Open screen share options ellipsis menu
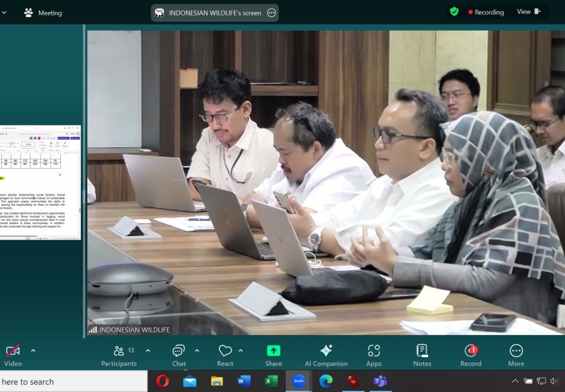This screenshot has width=565, height=392. coord(271,13)
